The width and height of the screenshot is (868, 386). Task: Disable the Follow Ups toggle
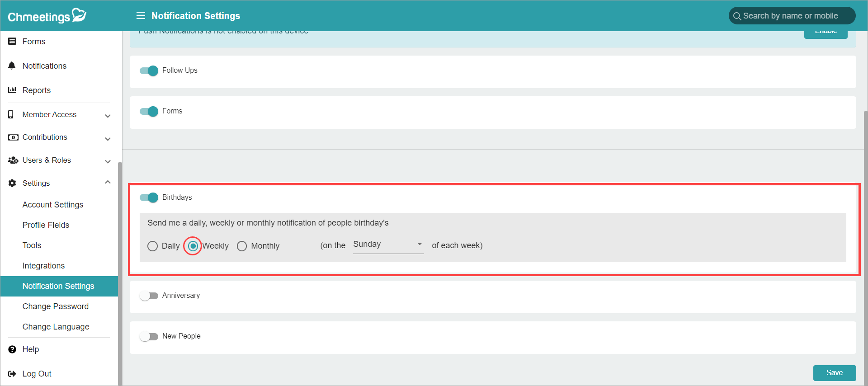(x=149, y=71)
